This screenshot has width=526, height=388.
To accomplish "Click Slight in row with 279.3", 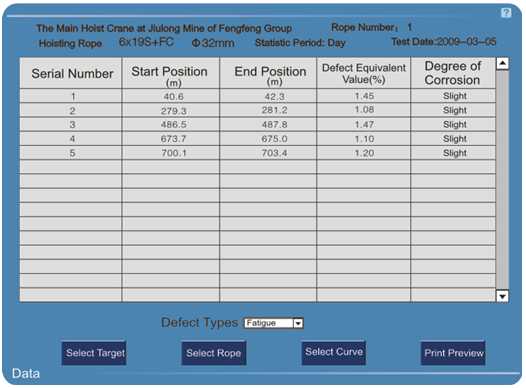I will 455,110.
